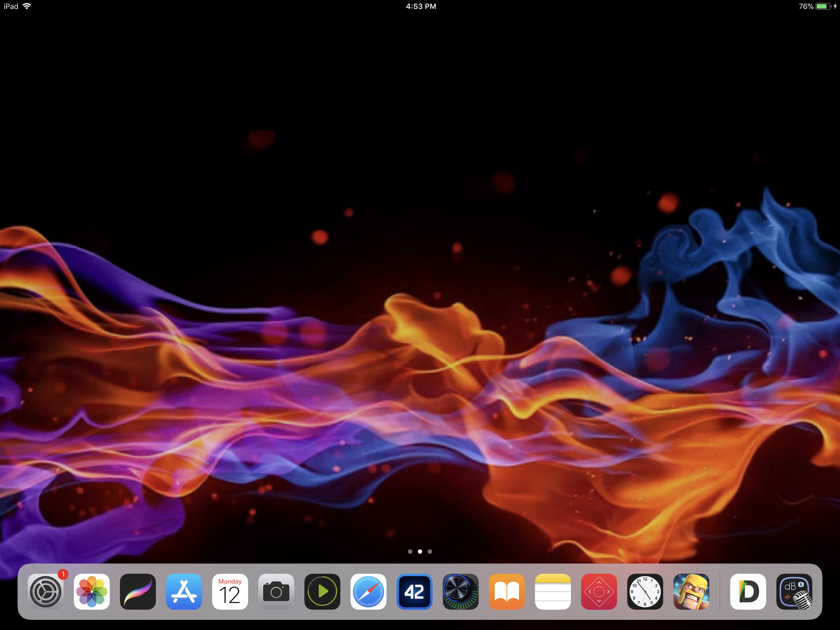Image resolution: width=840 pixels, height=630 pixels.
Task: Launch Clash of Clans game
Action: tap(691, 592)
